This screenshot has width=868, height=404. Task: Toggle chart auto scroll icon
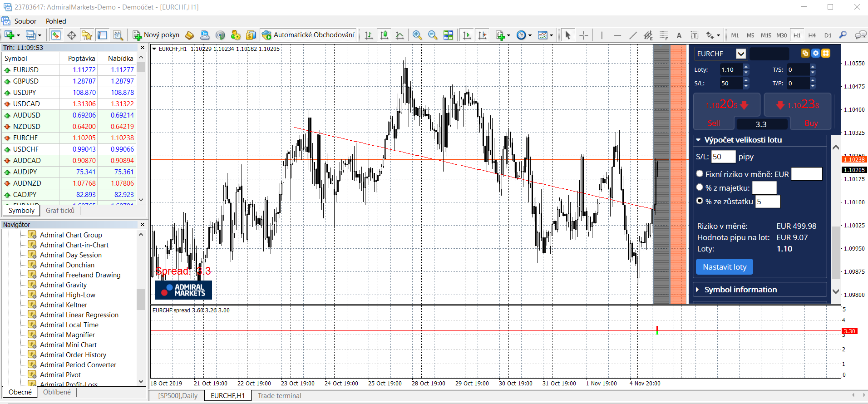(466, 35)
